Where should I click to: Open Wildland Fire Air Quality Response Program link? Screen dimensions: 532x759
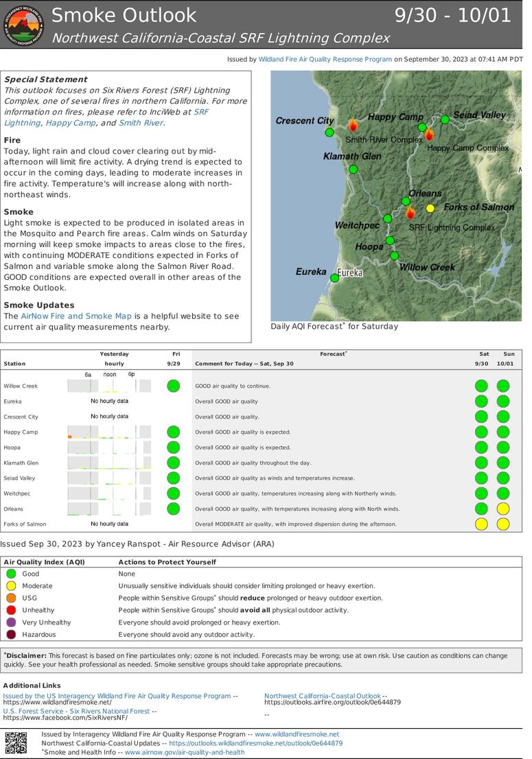(325, 59)
